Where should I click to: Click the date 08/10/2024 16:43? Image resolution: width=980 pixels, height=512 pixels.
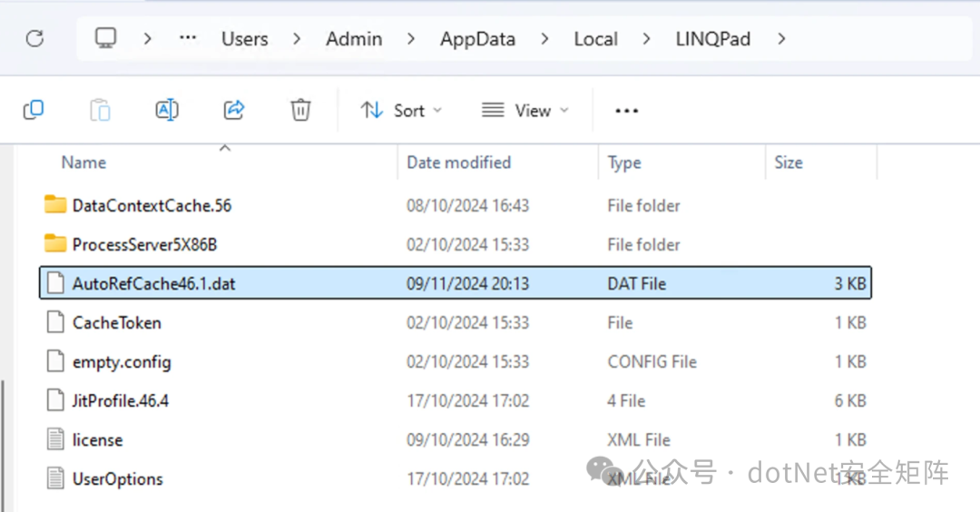[x=467, y=205]
